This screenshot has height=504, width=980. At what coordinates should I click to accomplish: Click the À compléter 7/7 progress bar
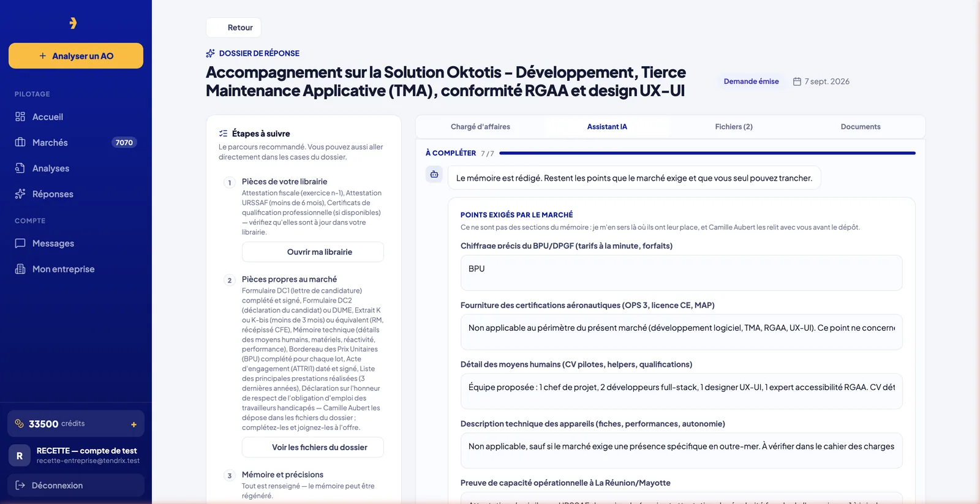tap(707, 153)
